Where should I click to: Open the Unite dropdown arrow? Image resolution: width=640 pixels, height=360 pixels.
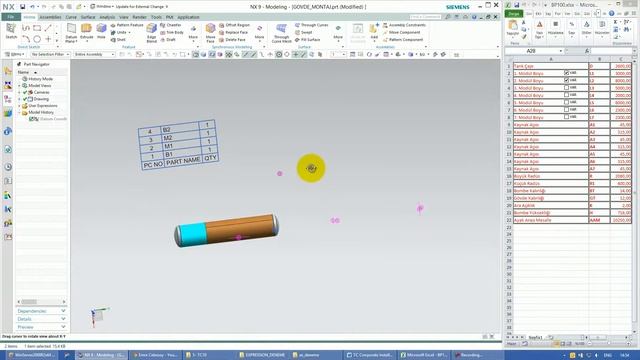click(x=129, y=32)
